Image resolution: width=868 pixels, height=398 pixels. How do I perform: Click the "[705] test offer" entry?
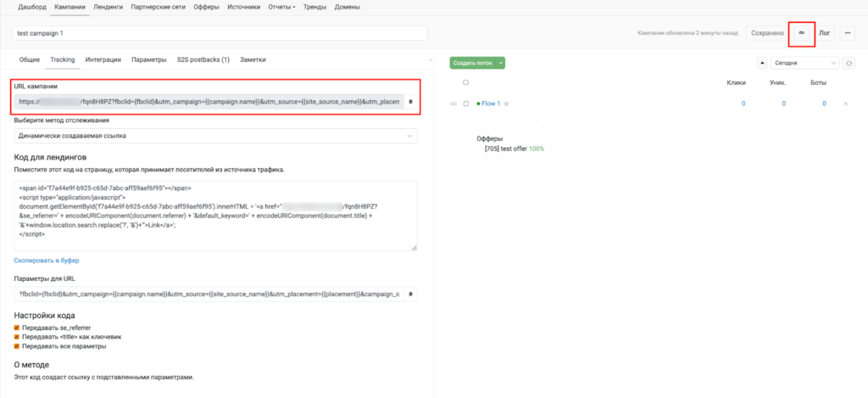coord(506,149)
